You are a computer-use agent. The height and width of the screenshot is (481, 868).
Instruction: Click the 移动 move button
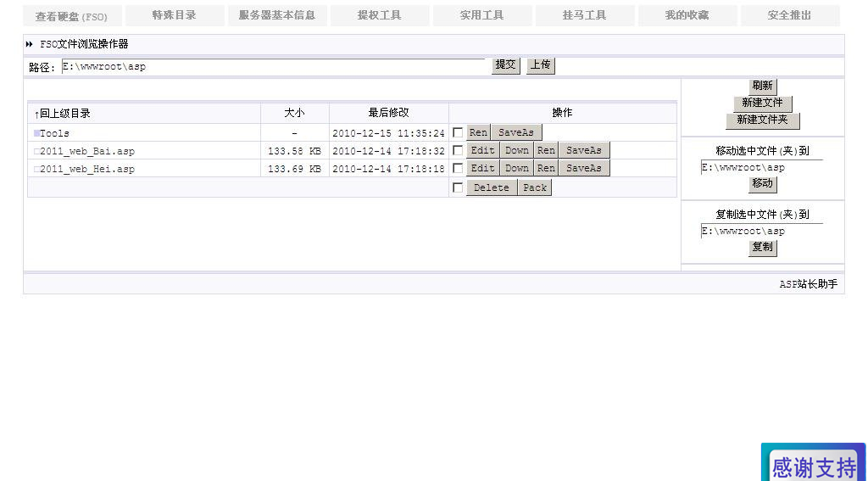point(762,184)
